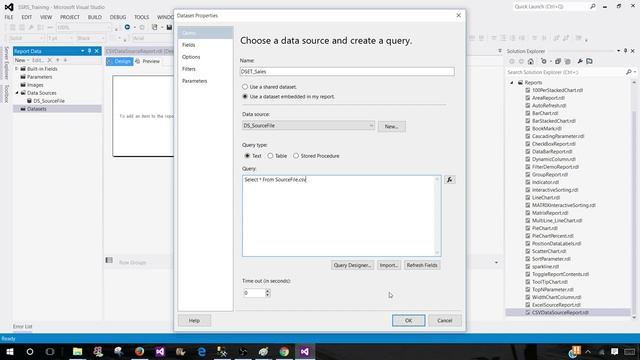Confirm the dialog with OK
Image resolution: width=640 pixels, height=360 pixels.
(x=409, y=320)
